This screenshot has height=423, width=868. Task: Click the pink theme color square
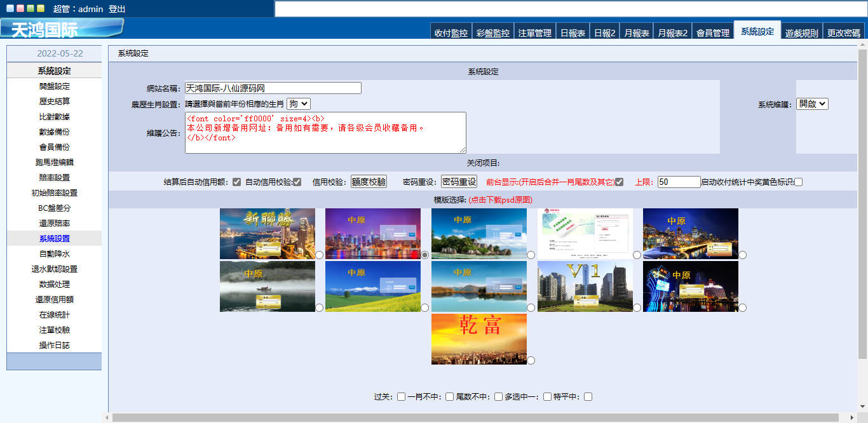pos(20,9)
